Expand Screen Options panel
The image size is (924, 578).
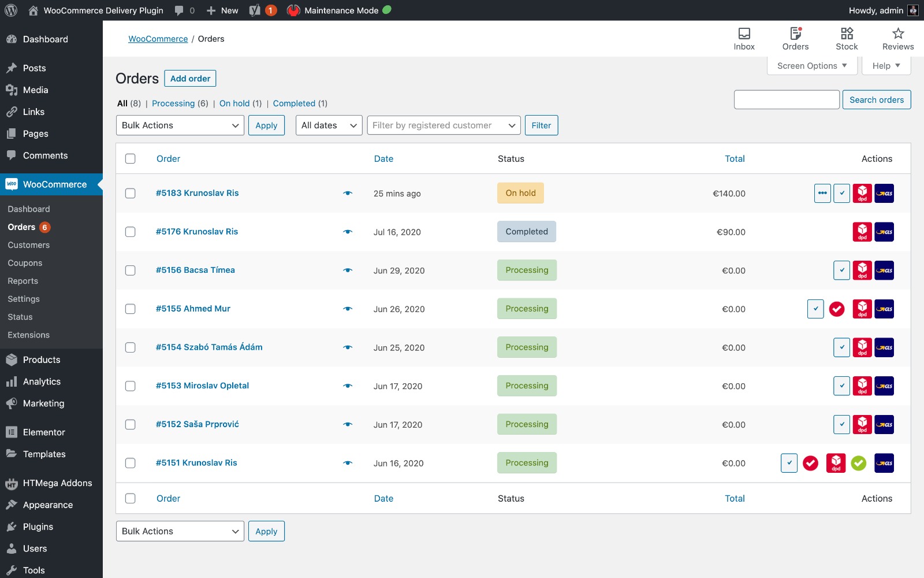tap(812, 66)
